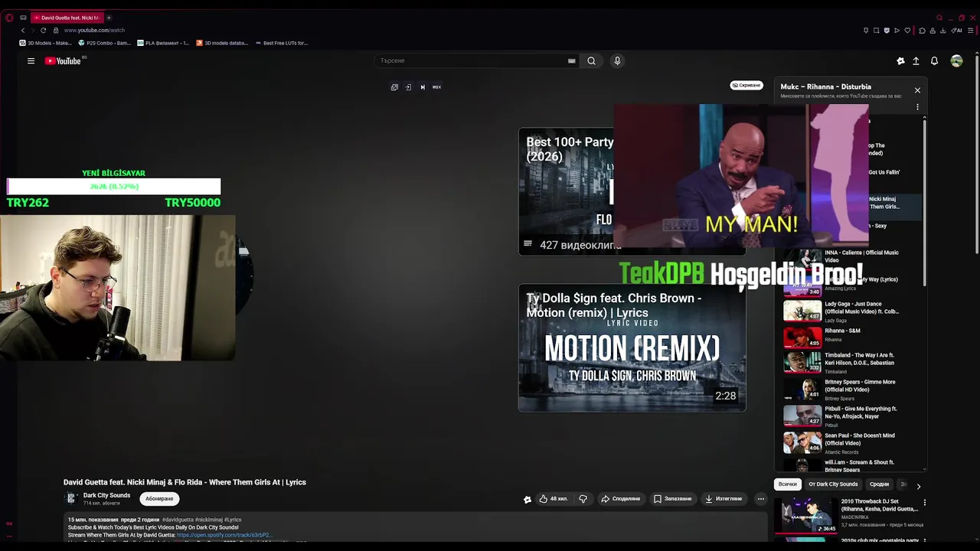Open the 3D models database bookmark

pos(222,43)
